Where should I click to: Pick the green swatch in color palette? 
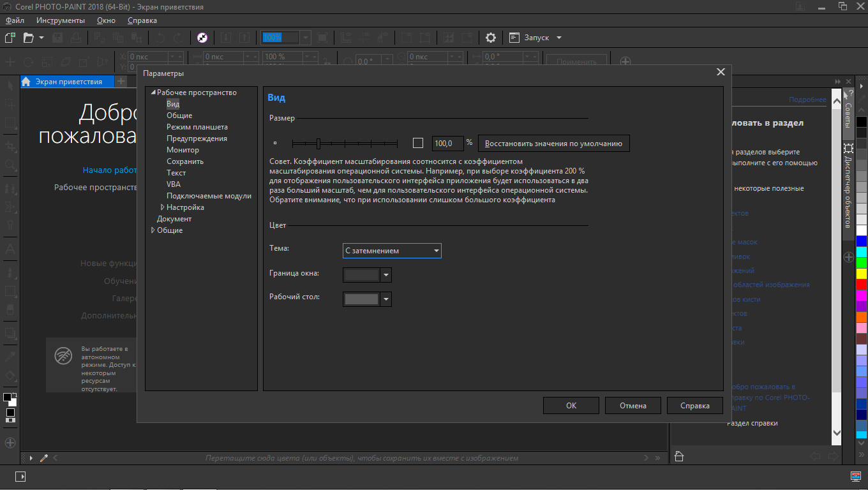point(862,263)
